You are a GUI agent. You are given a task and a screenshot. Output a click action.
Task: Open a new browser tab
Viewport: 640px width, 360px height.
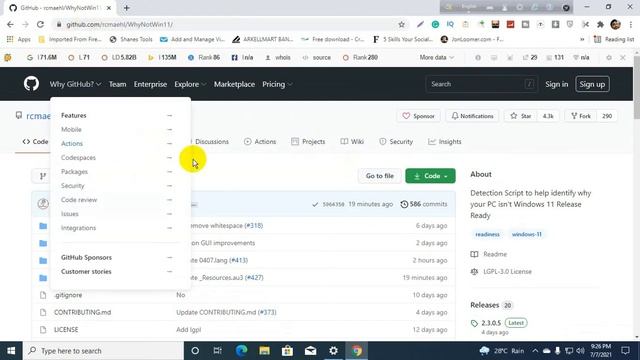(127, 8)
